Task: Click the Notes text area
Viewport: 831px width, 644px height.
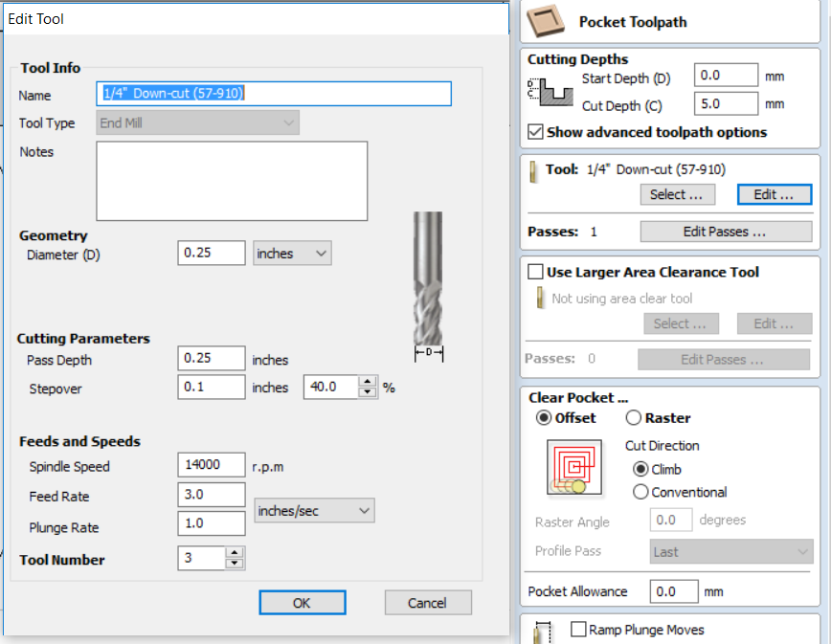Action: click(x=232, y=181)
